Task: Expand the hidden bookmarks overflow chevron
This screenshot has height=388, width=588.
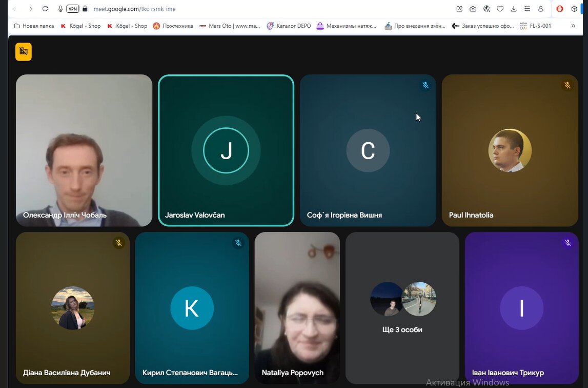Action: click(573, 26)
